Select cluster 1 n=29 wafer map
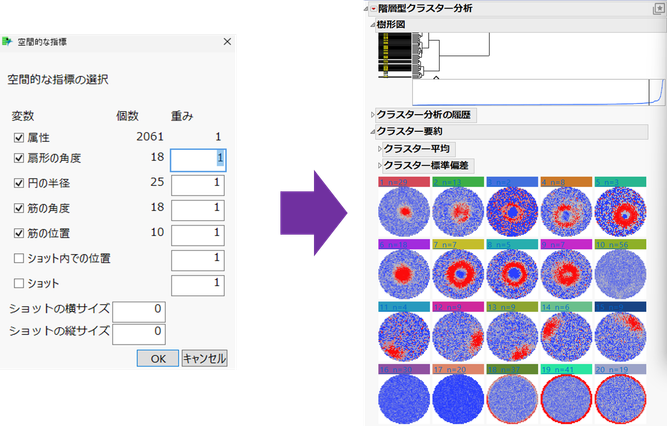The width and height of the screenshot is (667, 426). [404, 212]
